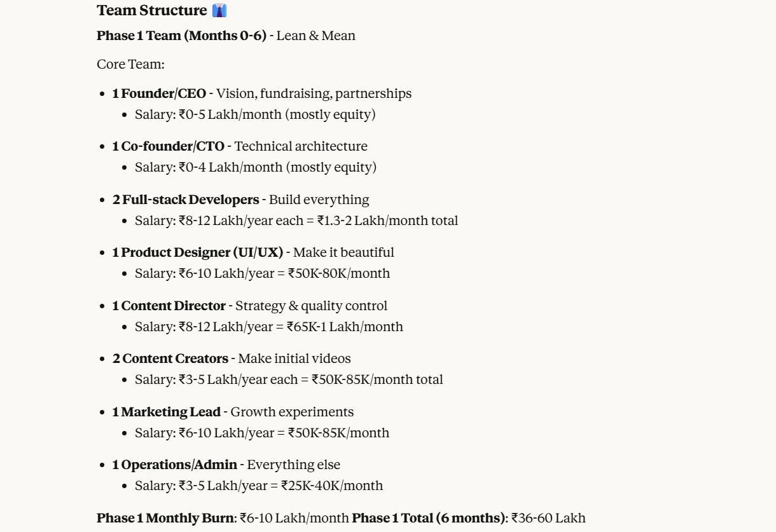Click the designer salary ₹50K-80K/month line
The width and height of the screenshot is (776, 532).
click(x=262, y=273)
